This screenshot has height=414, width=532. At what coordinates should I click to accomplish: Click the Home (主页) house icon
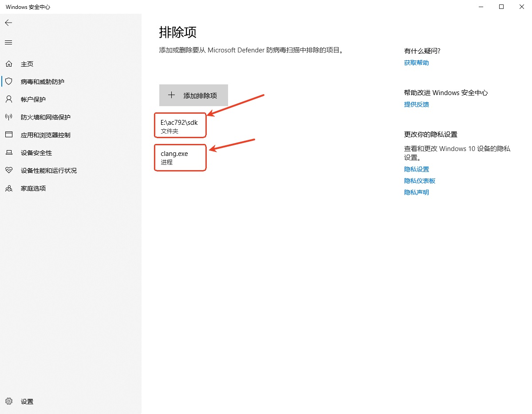9,64
